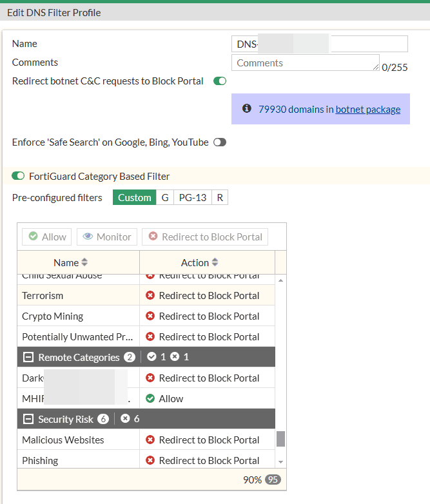430x504 pixels.
Task: Click the Monitor action button
Action: (107, 237)
